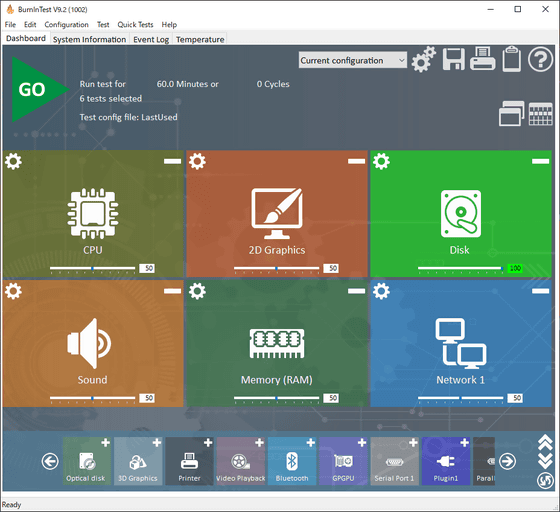Remove the Sound test with its minus
This screenshot has height=512, width=560.
click(172, 291)
